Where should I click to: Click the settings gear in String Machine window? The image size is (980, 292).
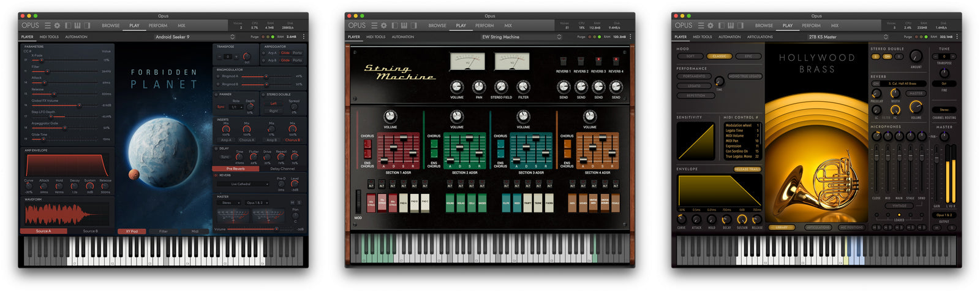click(x=383, y=26)
